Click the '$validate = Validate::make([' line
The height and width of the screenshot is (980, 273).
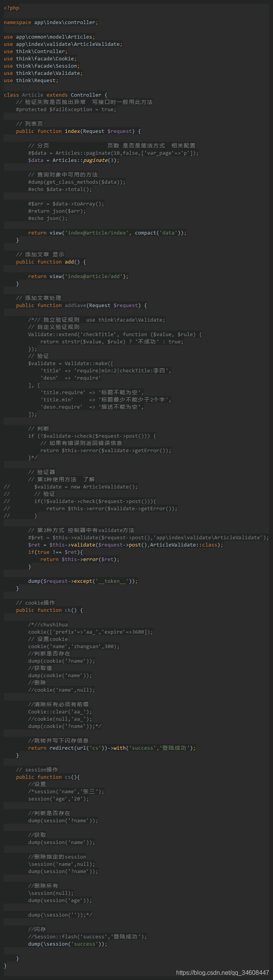point(71,364)
